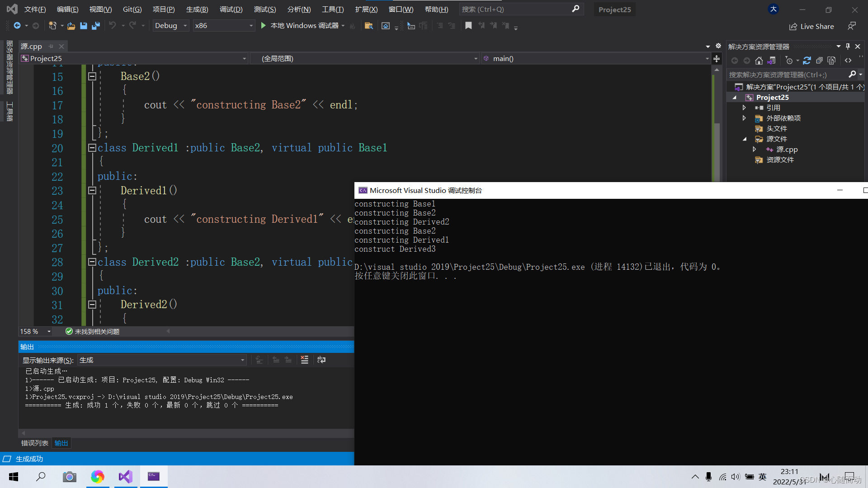Expand the 引用 references node
The height and width of the screenshot is (488, 868).
[744, 108]
